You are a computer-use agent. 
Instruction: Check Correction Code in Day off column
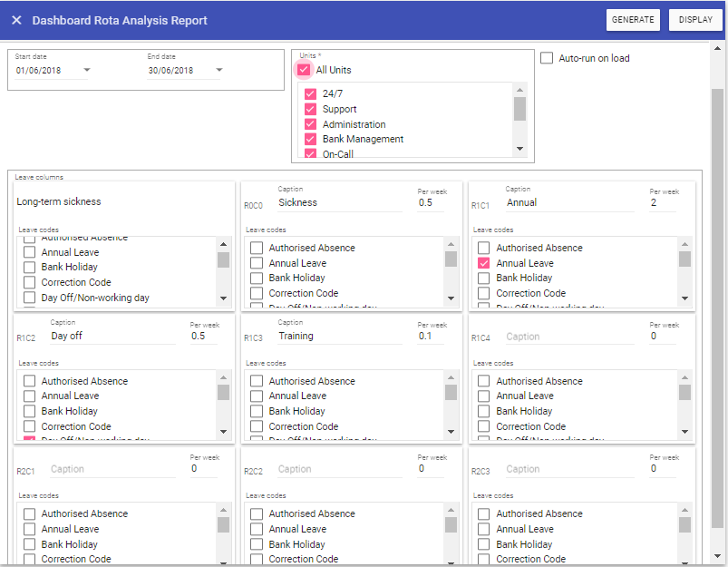(29, 426)
